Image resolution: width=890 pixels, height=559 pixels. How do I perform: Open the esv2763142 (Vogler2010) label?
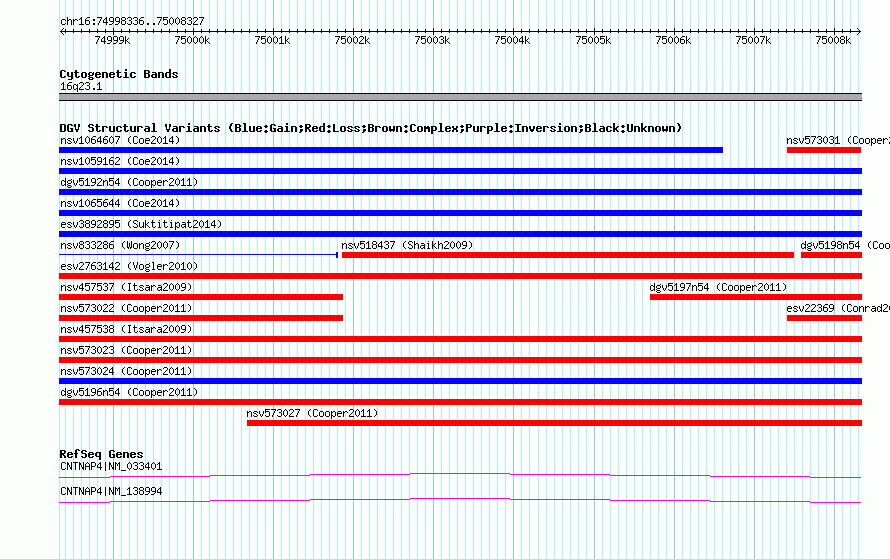click(x=129, y=266)
